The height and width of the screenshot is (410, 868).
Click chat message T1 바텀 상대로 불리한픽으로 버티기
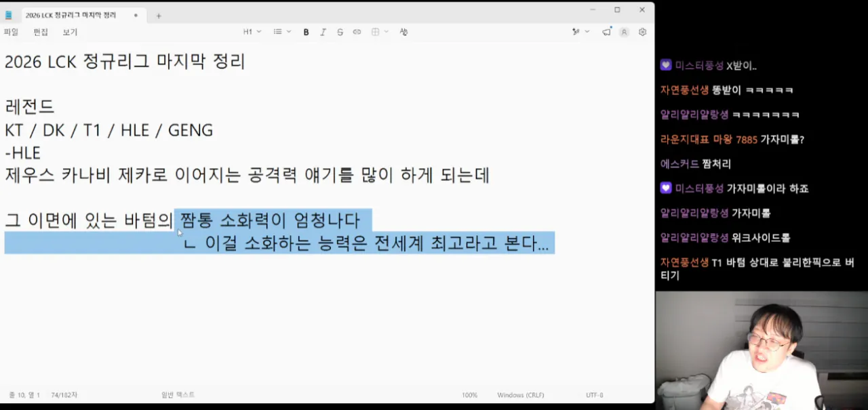757,269
